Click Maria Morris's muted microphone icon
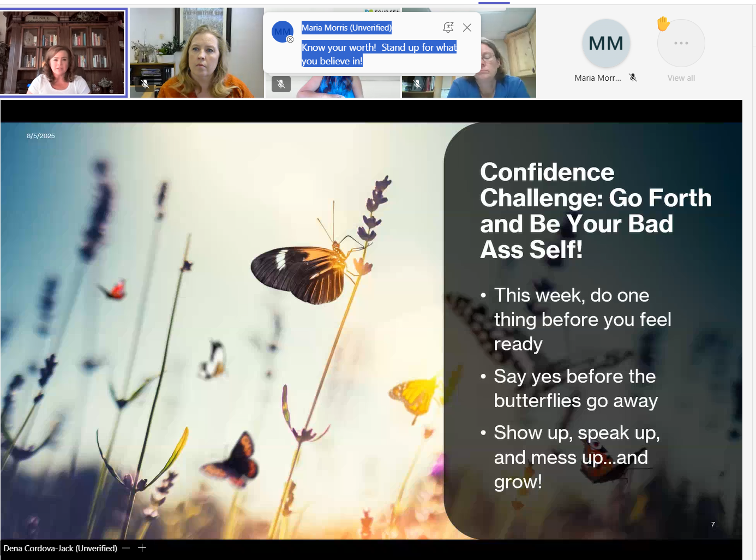 [633, 78]
